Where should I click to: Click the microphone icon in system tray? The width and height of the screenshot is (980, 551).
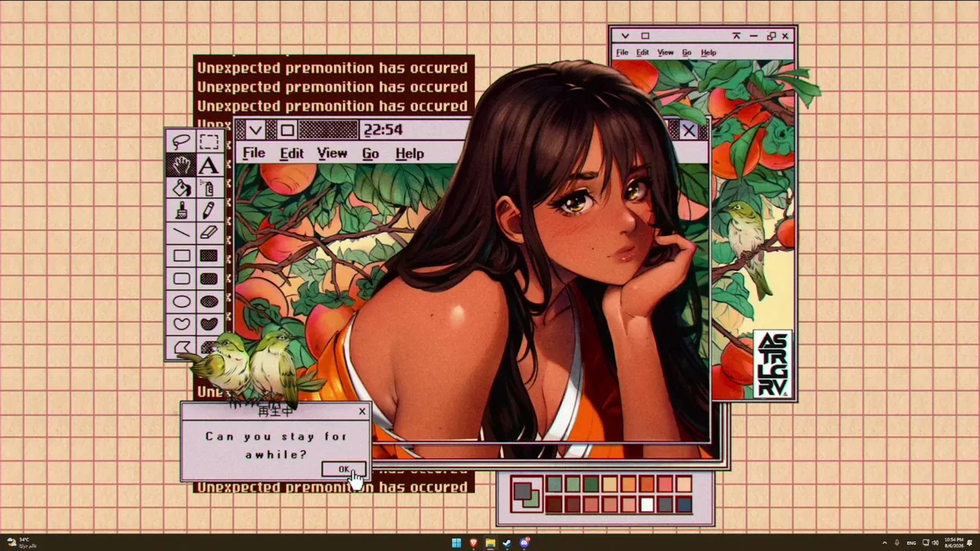tap(897, 543)
